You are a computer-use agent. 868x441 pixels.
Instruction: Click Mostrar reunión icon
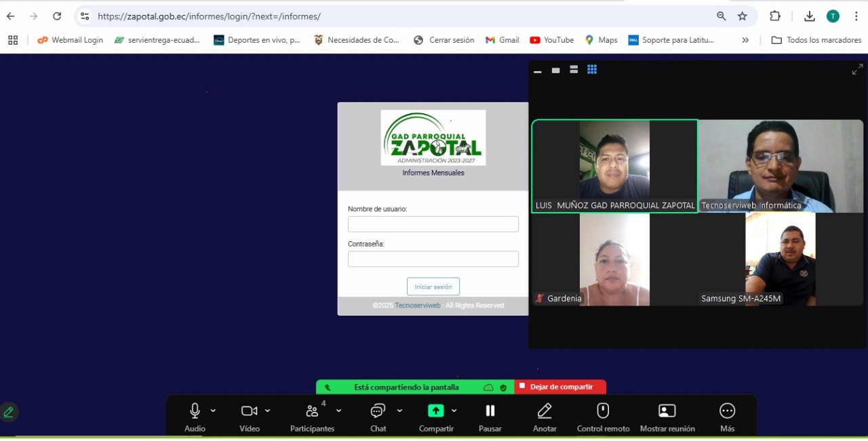667,411
